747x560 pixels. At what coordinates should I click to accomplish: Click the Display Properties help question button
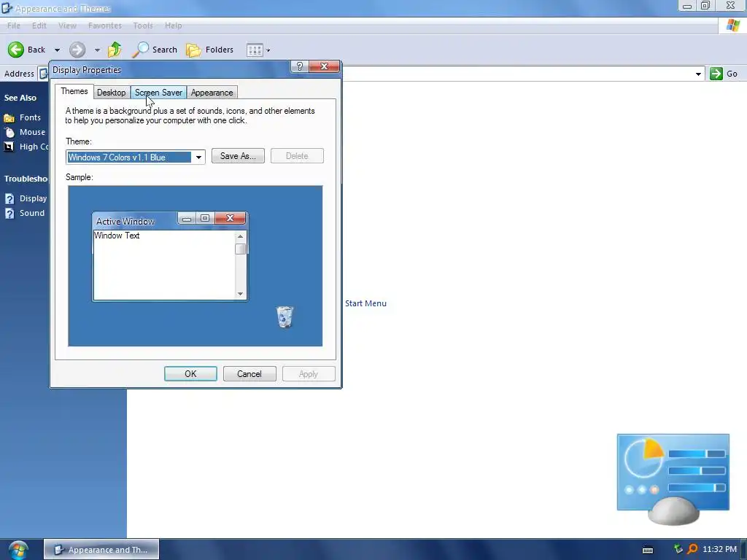click(x=300, y=66)
